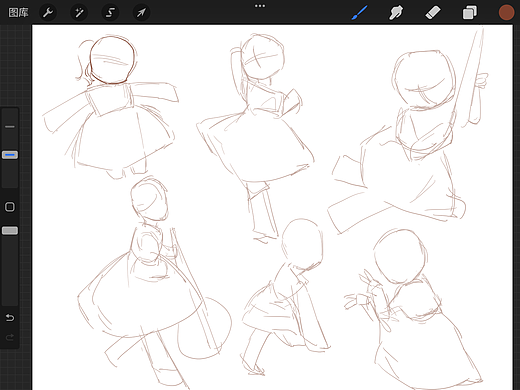Screen dimensions: 520x390
Task: Undo the last stroke with the undo arrow
Action: point(10,318)
